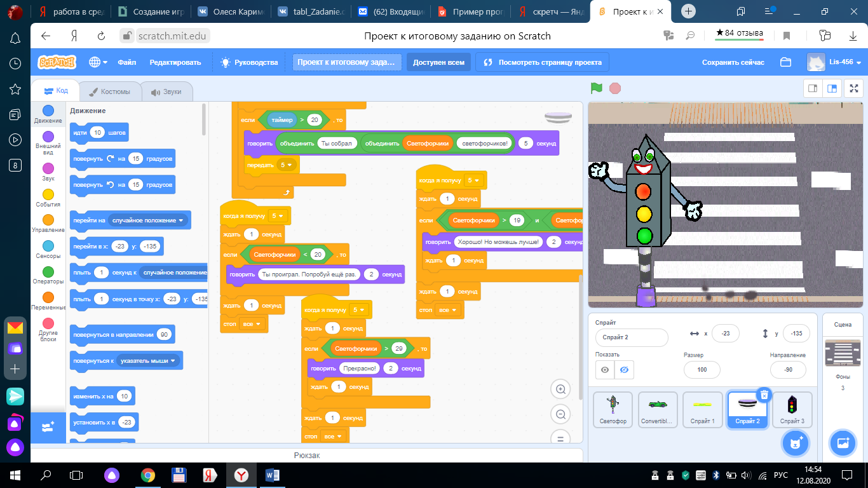Select Звук block category
This screenshot has height=488, width=868.
click(48, 172)
